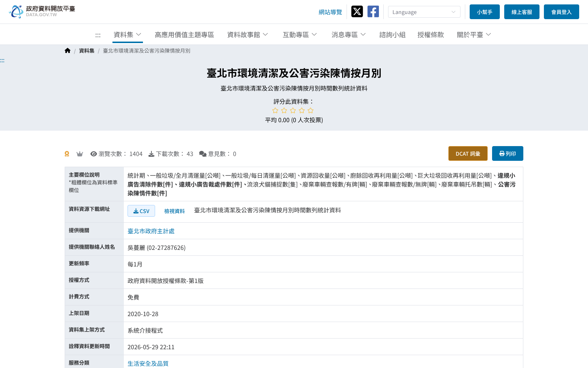The width and height of the screenshot is (588, 368).
Task: Click the 臺北市環境清潔及公害污染陳情按月別 breadcrumb text
Action: [x=147, y=51]
